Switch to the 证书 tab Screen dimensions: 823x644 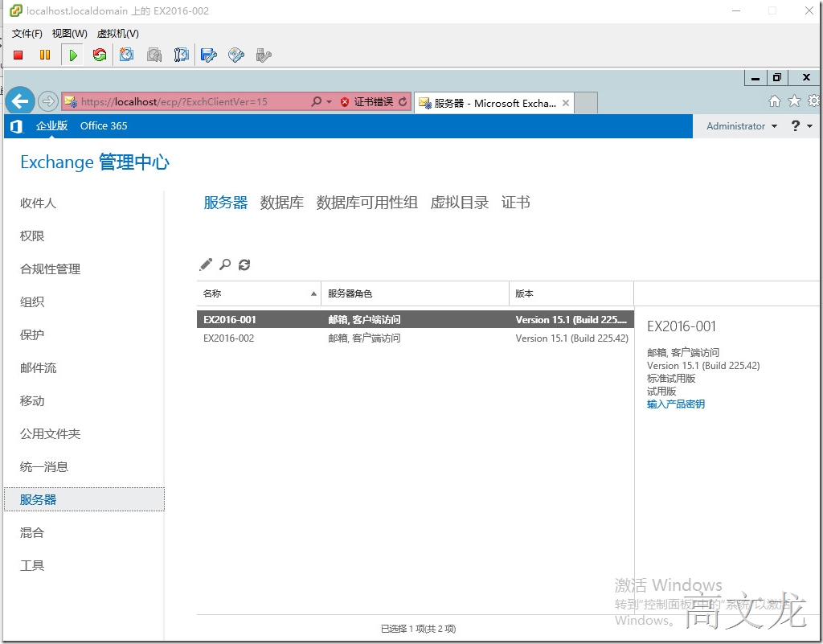point(515,203)
